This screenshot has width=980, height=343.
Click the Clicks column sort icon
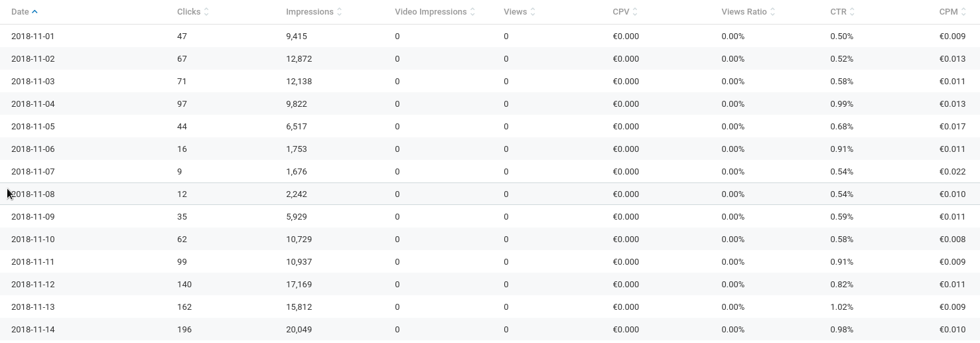[206, 12]
